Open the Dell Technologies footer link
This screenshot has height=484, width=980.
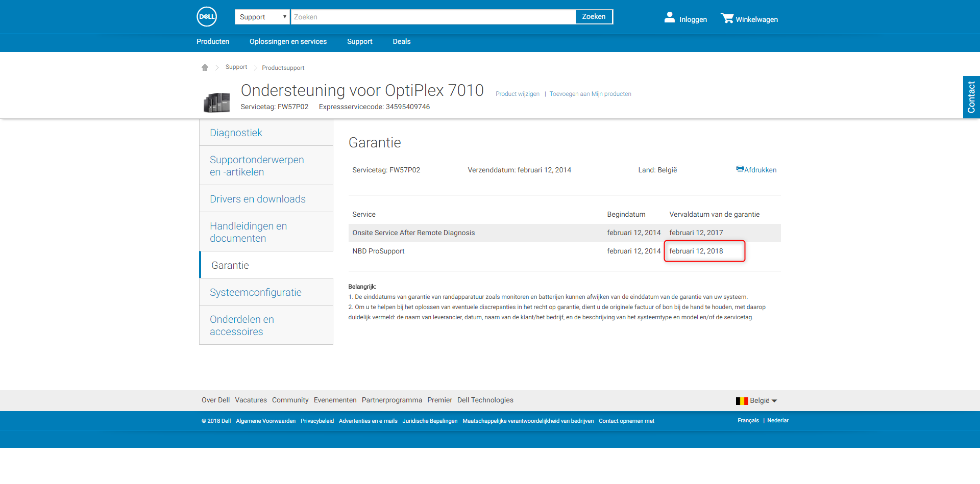485,400
